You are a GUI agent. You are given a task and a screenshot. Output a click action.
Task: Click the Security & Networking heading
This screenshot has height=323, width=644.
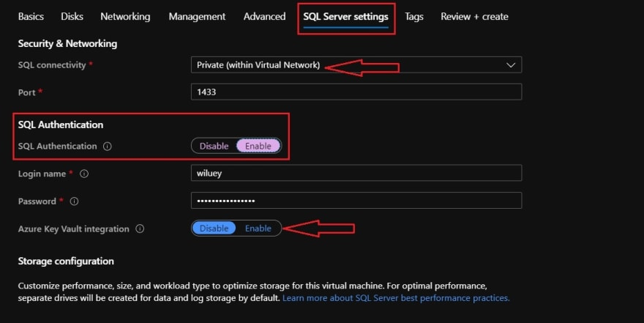(67, 43)
